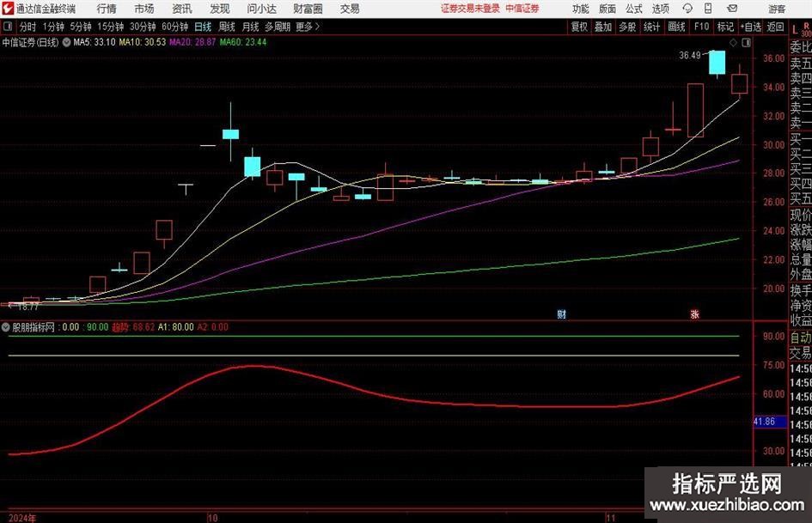This screenshot has height=523, width=812.
Task: Open F10 company info
Action: click(x=701, y=27)
